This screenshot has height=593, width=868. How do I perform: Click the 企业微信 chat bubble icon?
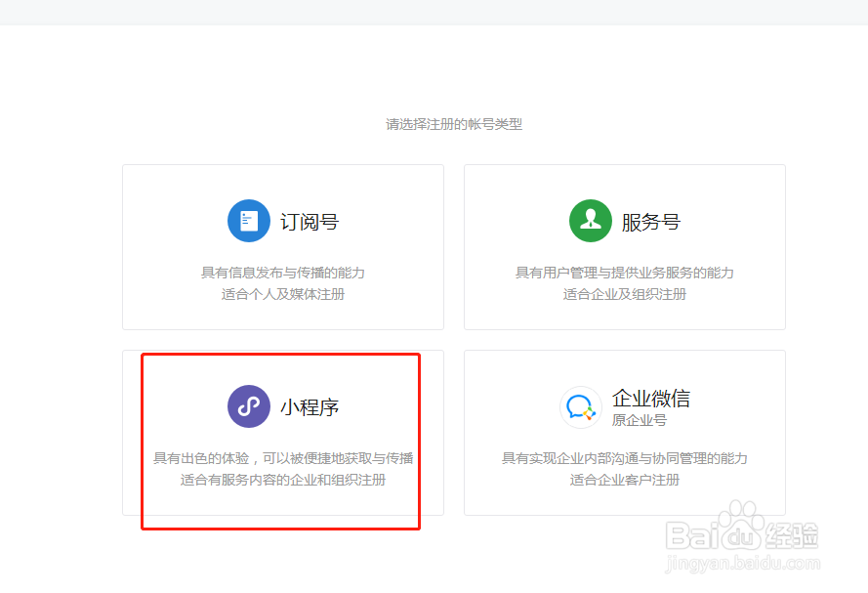coord(580,407)
